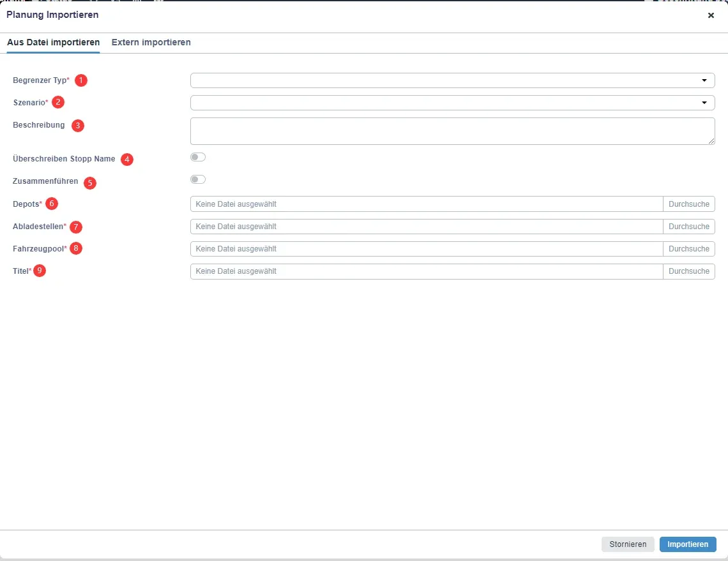Click the Depots label
Image resolution: width=728 pixels, height=561 pixels.
click(27, 204)
